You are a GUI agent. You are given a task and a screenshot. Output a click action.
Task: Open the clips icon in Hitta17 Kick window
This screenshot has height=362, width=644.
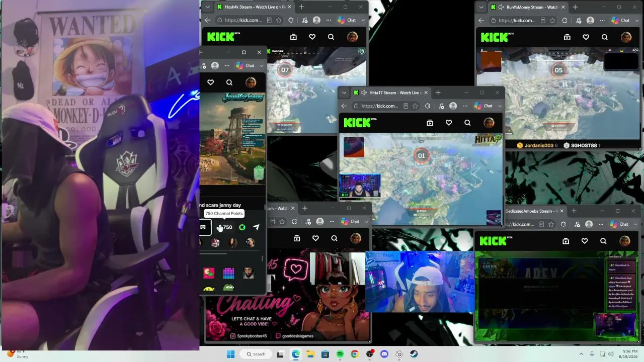[x=430, y=122]
